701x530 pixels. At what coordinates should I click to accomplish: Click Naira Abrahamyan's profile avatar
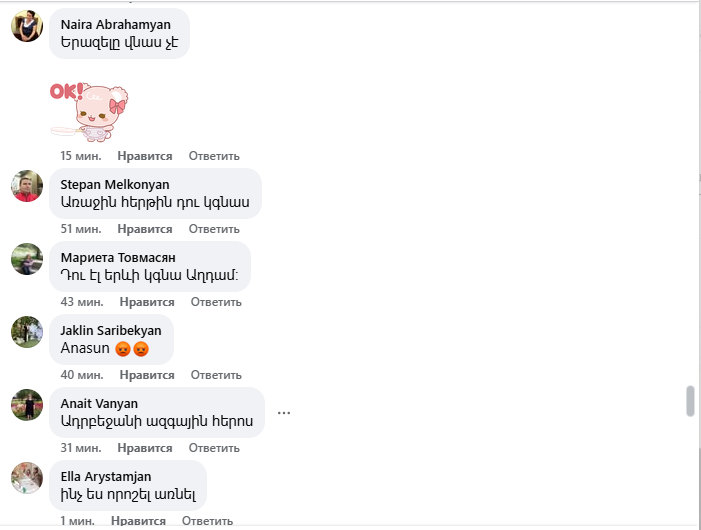tap(27, 26)
